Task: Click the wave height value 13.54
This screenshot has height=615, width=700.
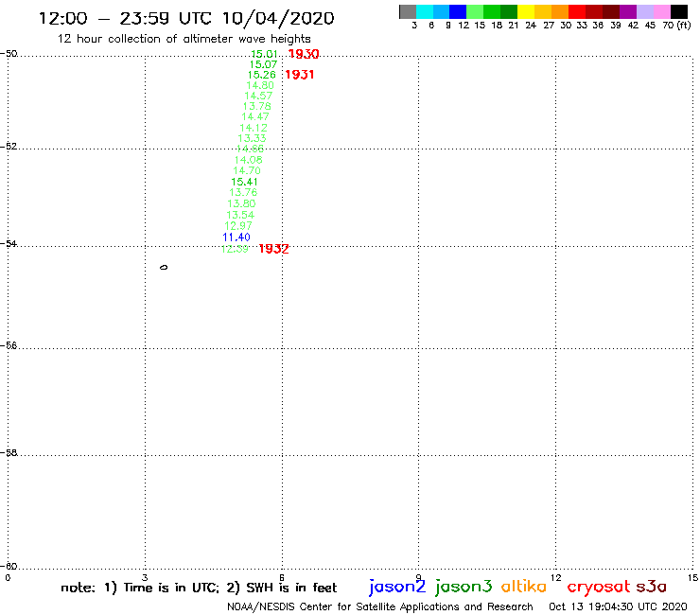Action: [x=240, y=215]
